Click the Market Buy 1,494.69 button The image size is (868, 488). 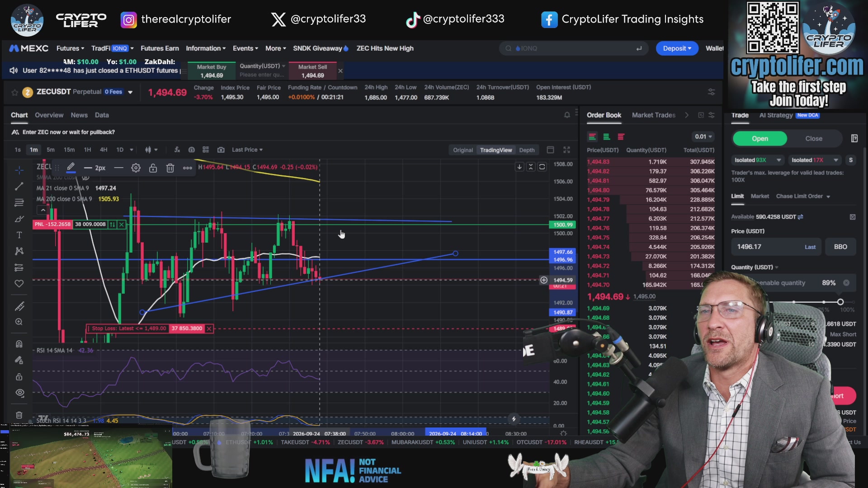point(212,71)
